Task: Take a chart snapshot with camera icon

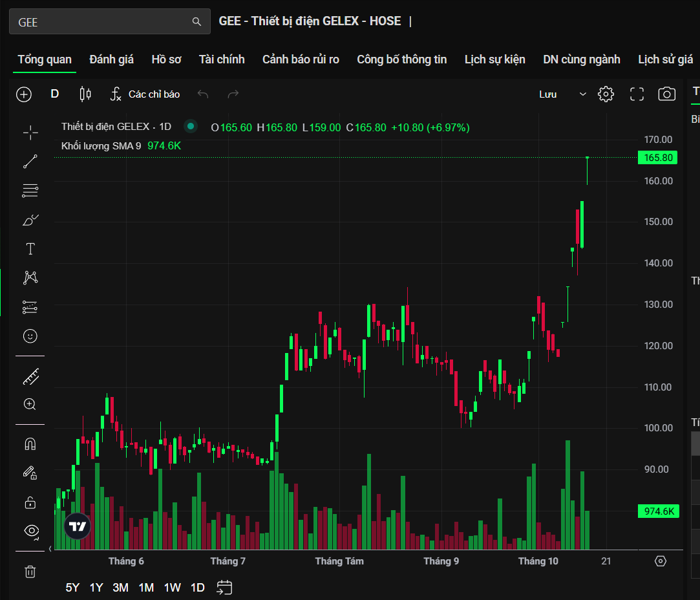Action: pos(666,94)
